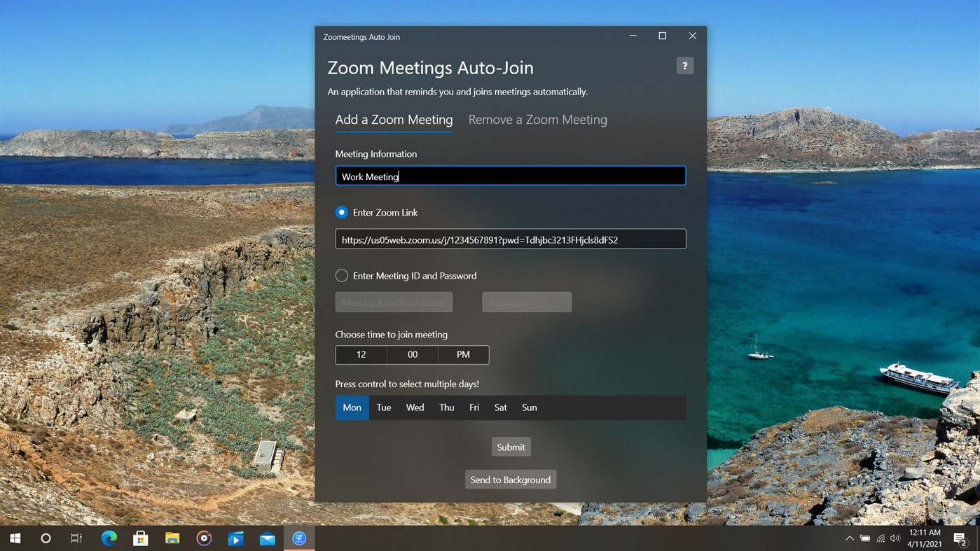The height and width of the screenshot is (551, 980).
Task: Open the volume control from the tray
Action: (895, 538)
